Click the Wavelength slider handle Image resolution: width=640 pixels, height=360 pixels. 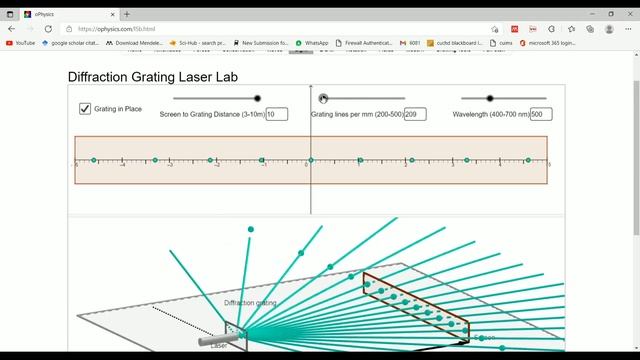click(490, 98)
